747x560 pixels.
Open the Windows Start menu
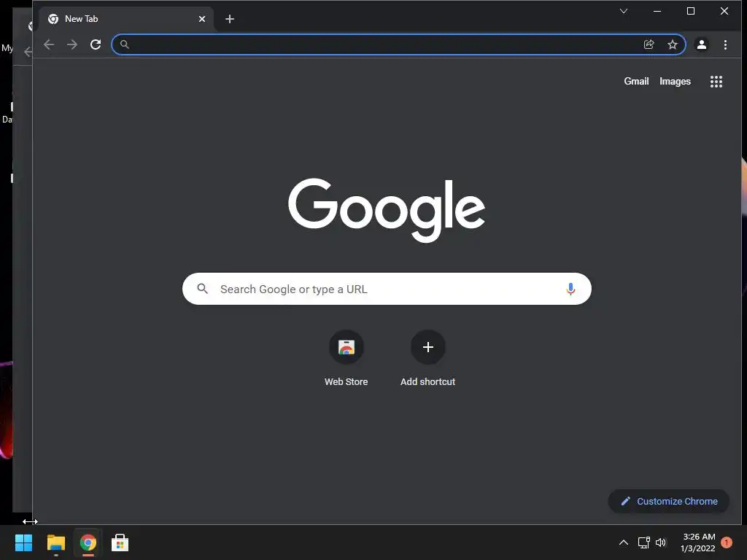23,542
